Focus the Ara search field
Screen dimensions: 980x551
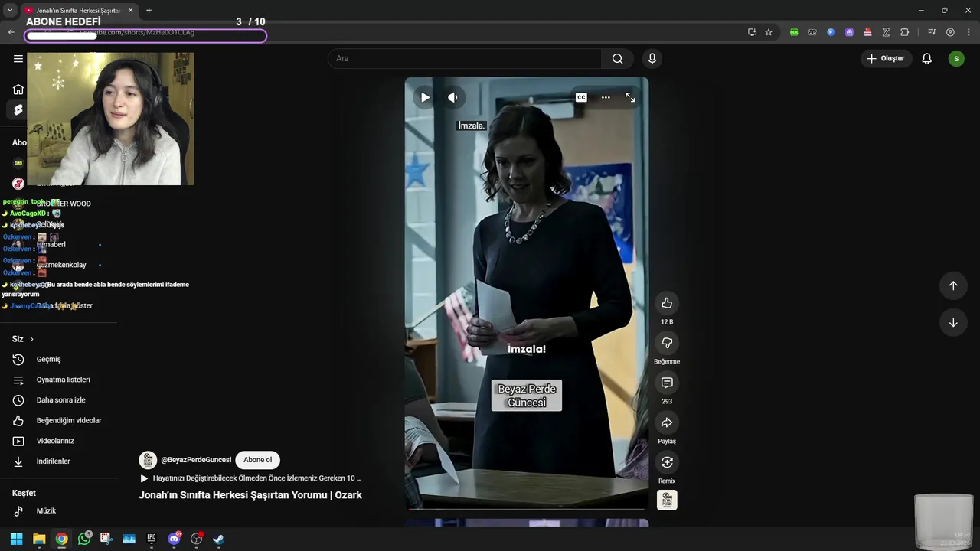click(465, 58)
